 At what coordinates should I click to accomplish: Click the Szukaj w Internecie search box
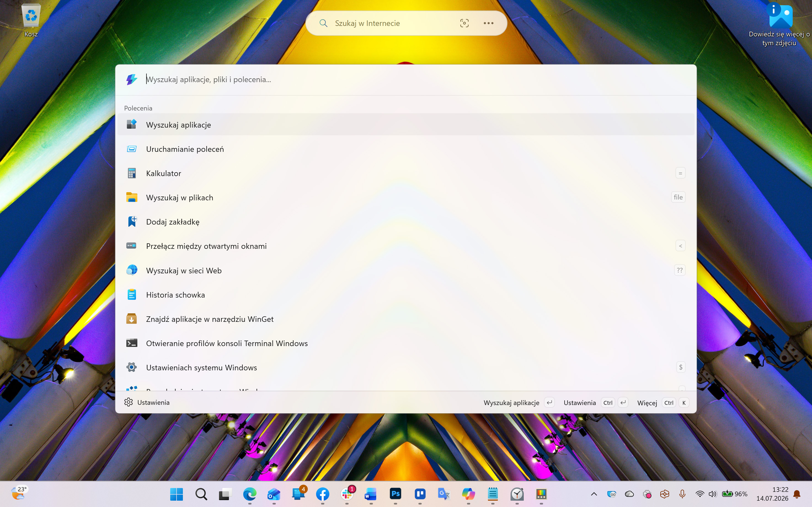(x=389, y=23)
